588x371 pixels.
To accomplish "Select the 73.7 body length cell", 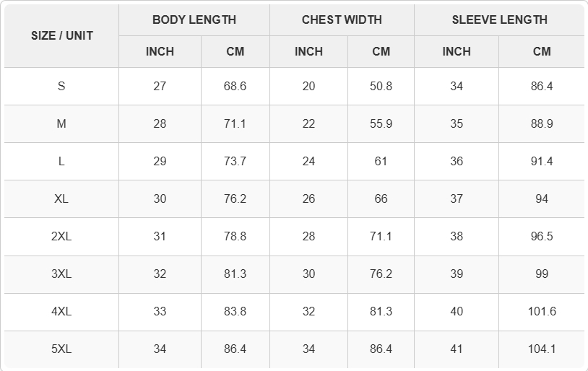I will coord(235,162).
